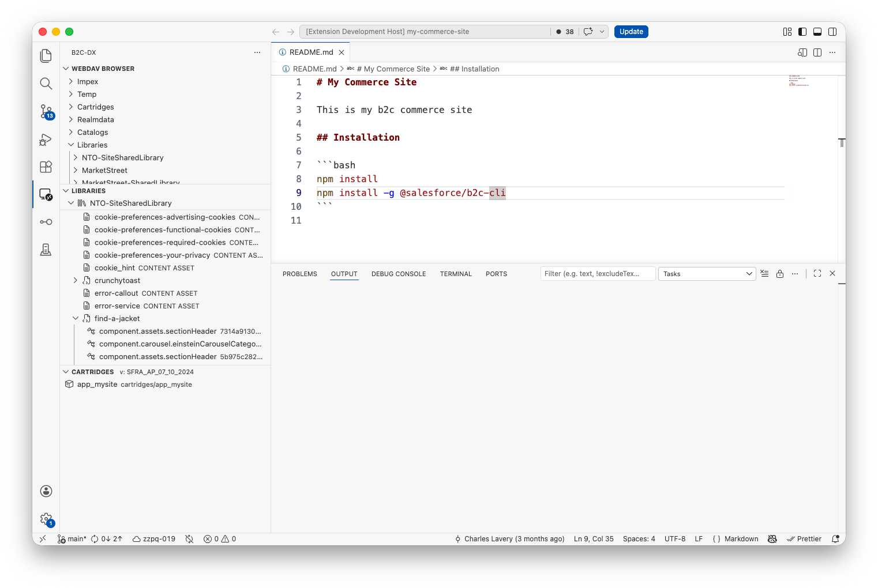This screenshot has height=588, width=878.
Task: Click the navigate forward arrow
Action: [291, 32]
